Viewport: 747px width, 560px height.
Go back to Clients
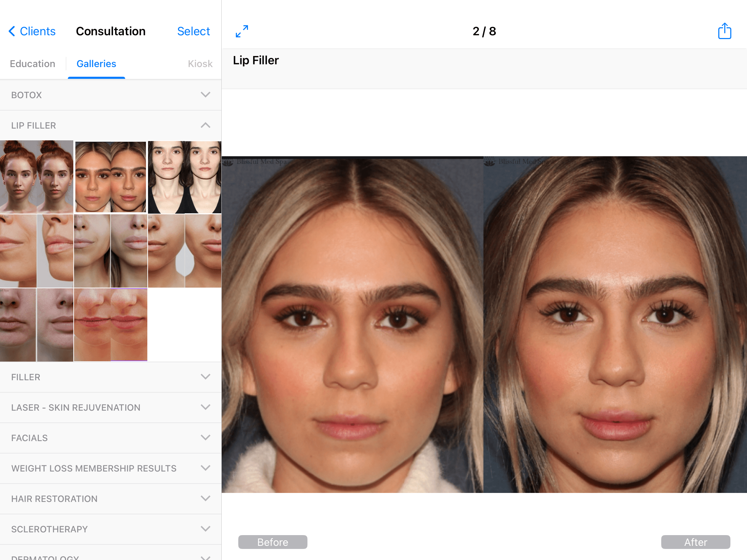tap(32, 31)
